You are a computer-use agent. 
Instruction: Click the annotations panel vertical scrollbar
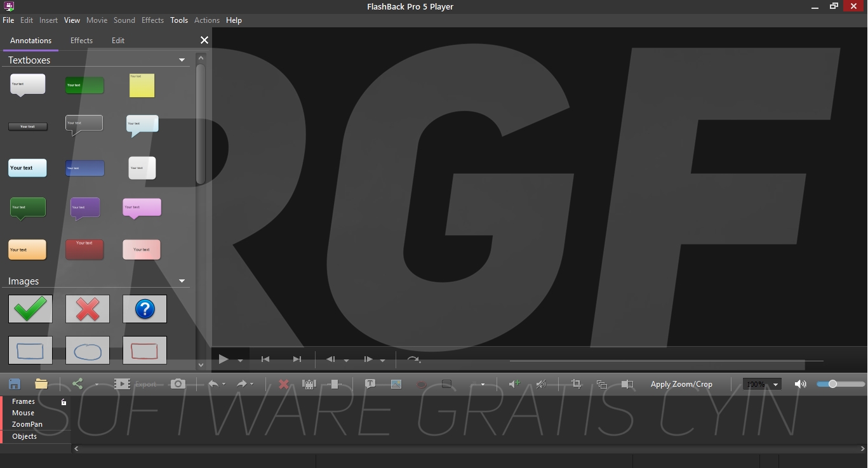pyautogui.click(x=201, y=124)
